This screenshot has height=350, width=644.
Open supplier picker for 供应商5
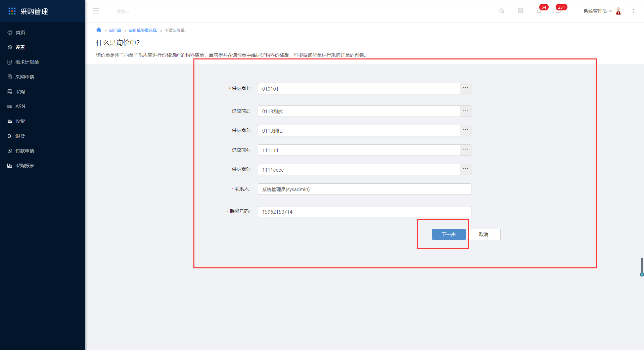pos(466,170)
